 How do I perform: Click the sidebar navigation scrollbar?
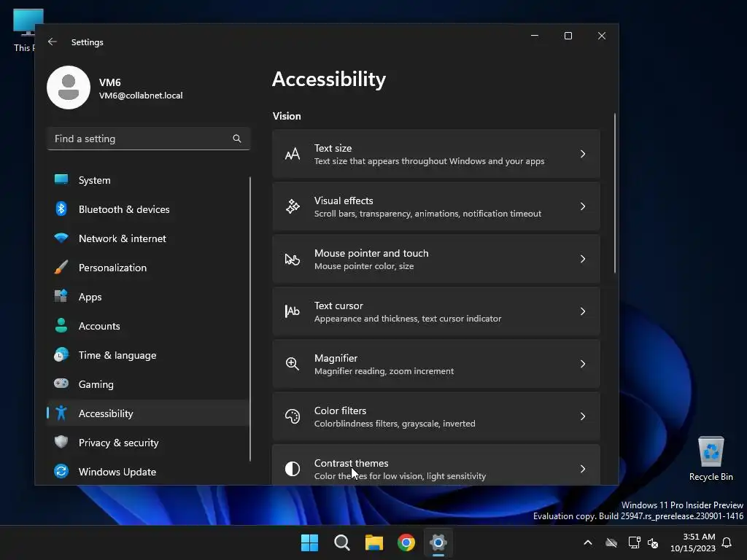pyautogui.click(x=250, y=319)
